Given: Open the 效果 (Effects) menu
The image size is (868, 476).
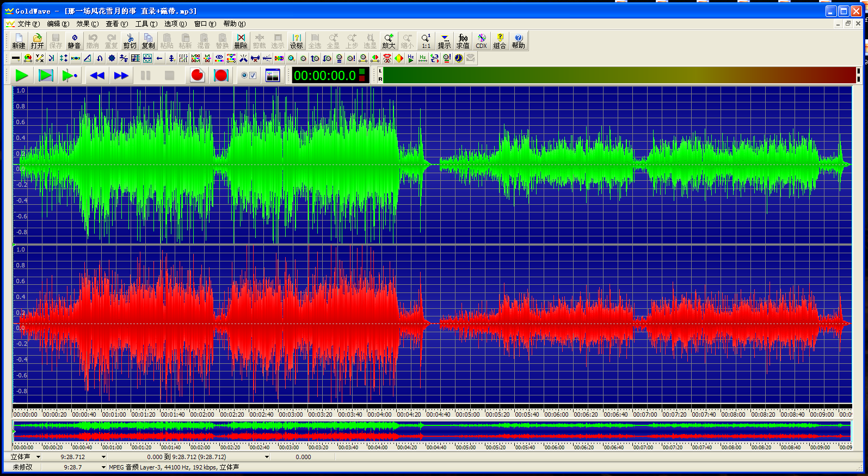Looking at the screenshot, I should click(x=87, y=24).
